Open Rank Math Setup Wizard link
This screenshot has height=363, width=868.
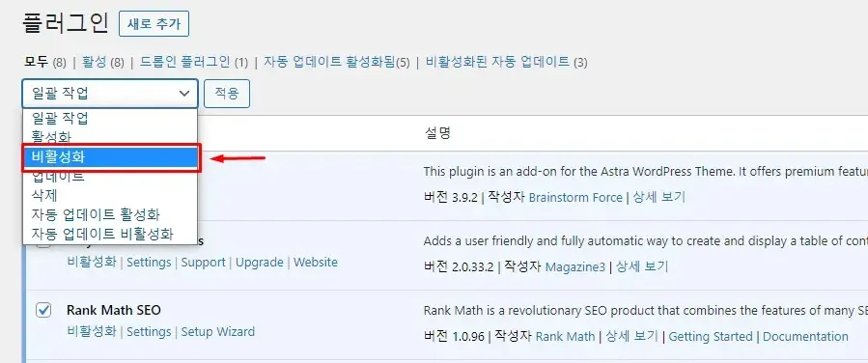218,331
